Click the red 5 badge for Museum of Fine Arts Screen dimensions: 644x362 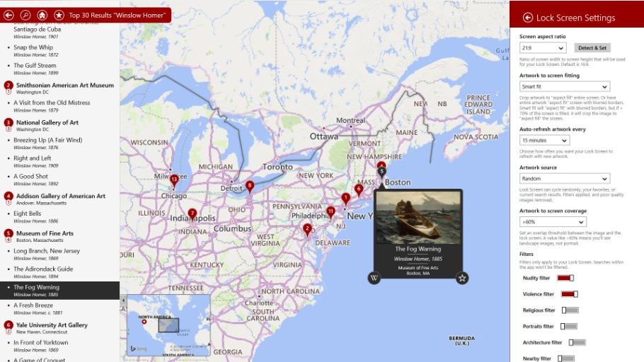8,233
